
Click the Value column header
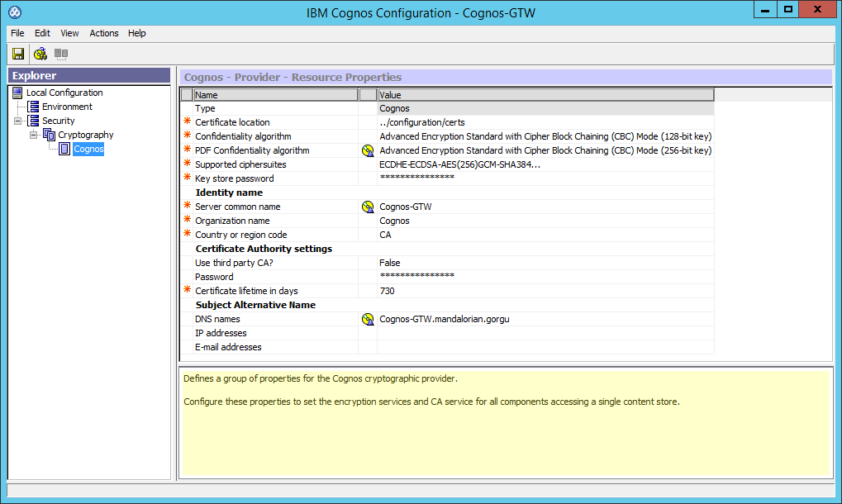point(545,95)
